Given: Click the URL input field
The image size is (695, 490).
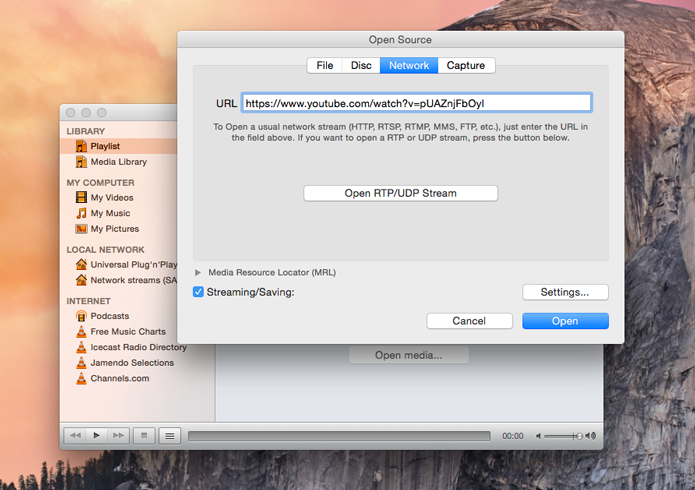Looking at the screenshot, I should (x=417, y=103).
